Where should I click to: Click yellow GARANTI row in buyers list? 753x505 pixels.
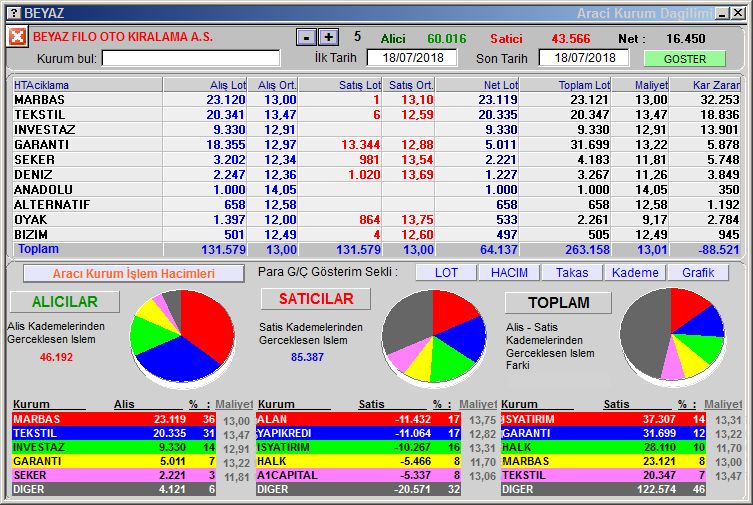click(x=114, y=461)
